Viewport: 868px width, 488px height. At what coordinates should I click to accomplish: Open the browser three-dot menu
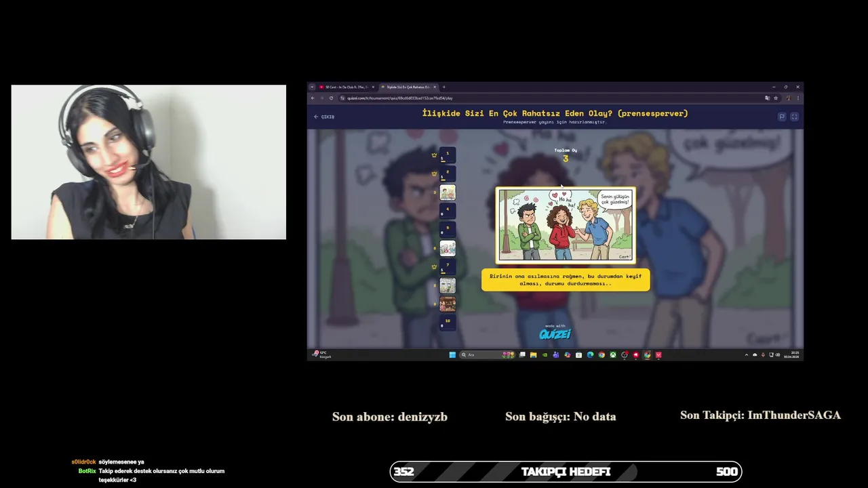pyautogui.click(x=797, y=98)
